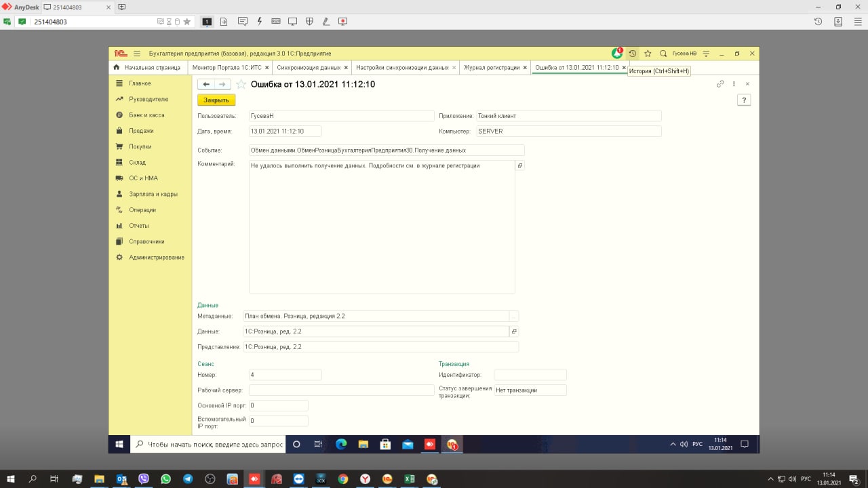868x488 pixels.
Task: Click the Компьютер field SERVER
Action: (568, 131)
